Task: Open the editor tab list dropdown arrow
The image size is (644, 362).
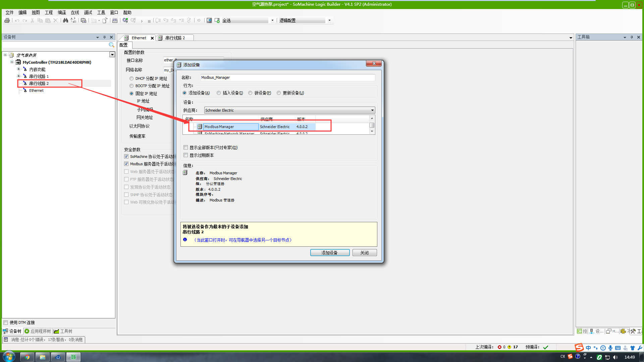Action: click(571, 38)
